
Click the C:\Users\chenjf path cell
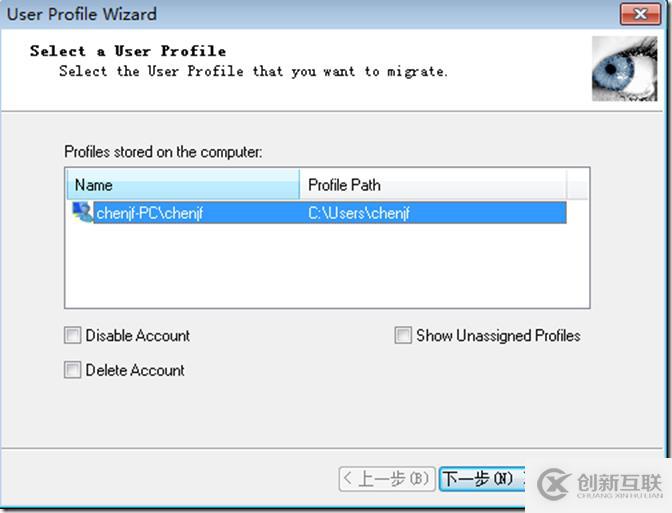coord(359,213)
